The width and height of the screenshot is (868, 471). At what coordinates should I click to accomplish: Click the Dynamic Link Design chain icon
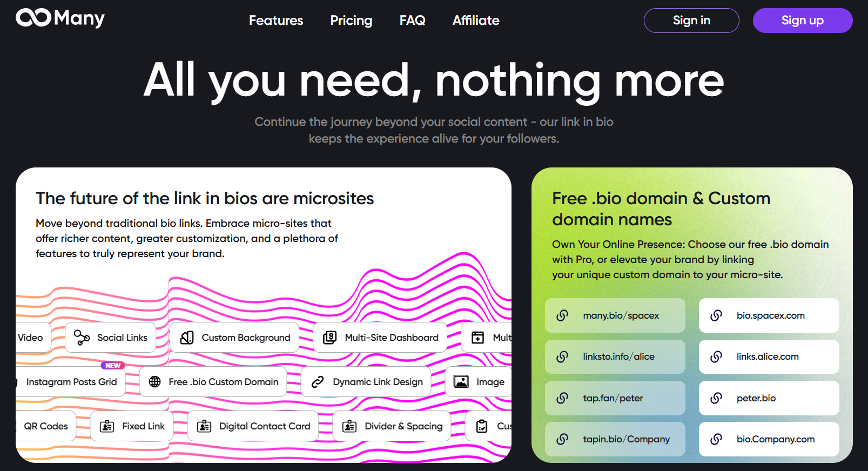click(x=318, y=382)
